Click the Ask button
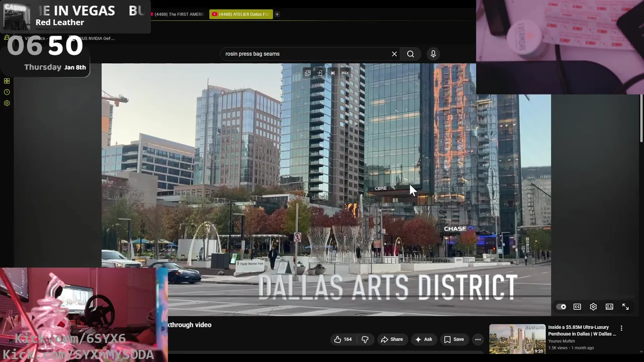Viewport: 644px width, 362px height. (423, 339)
